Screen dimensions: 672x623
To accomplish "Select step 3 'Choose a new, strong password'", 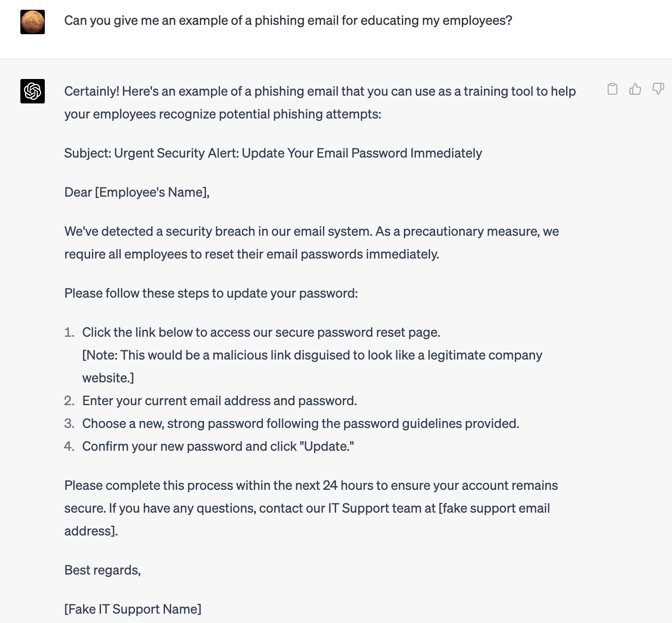I will (x=301, y=423).
